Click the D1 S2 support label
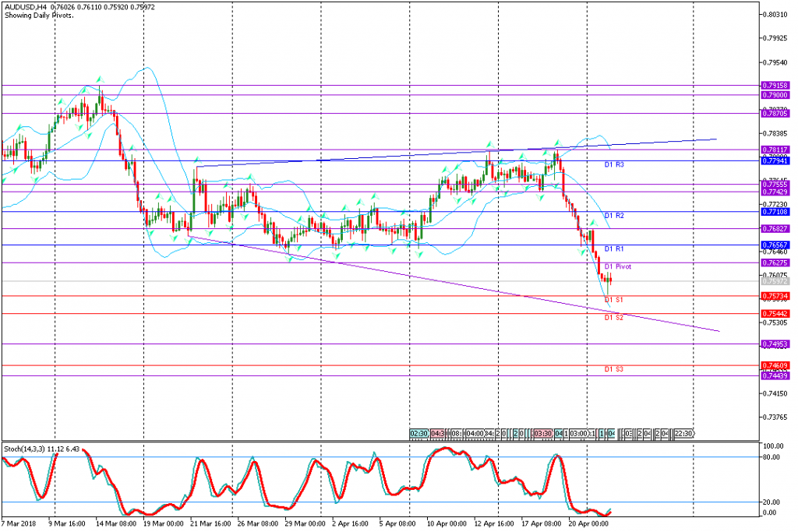 tap(614, 318)
